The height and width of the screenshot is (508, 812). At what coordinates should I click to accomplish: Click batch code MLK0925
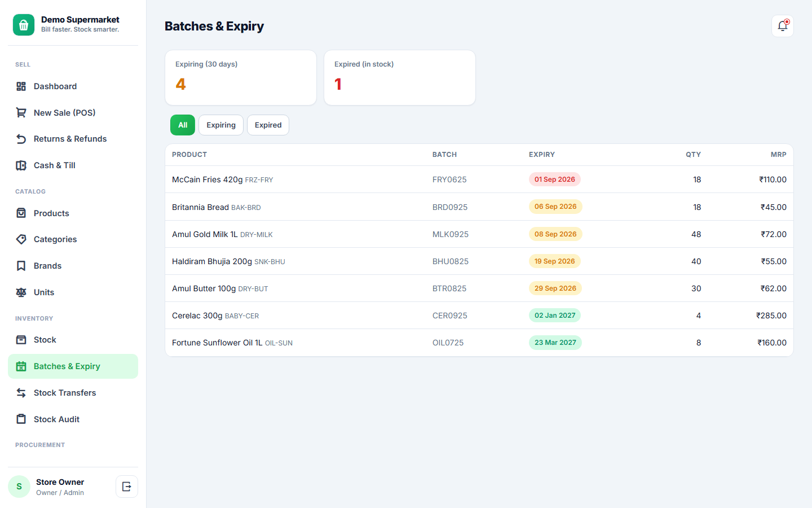click(451, 234)
